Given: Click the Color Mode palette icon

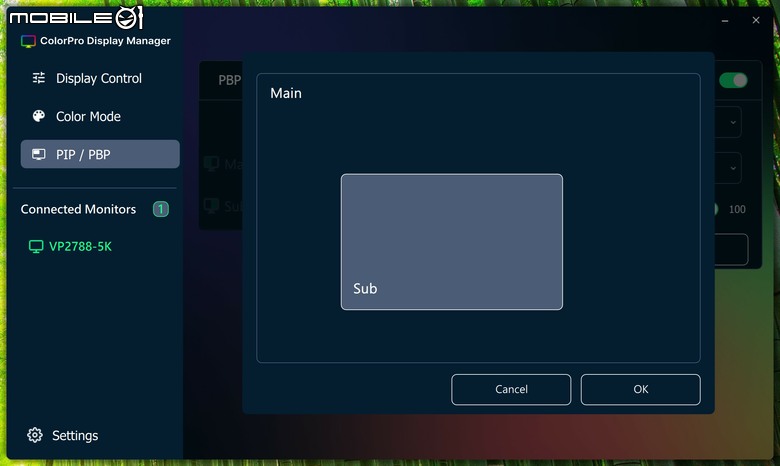Looking at the screenshot, I should (39, 116).
